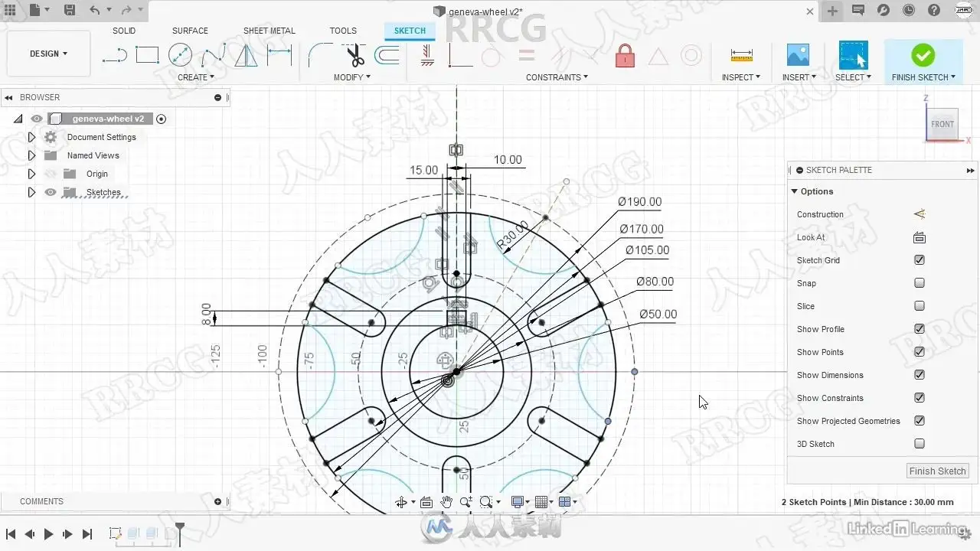Expand the Sketches tree node

pyautogui.click(x=31, y=192)
